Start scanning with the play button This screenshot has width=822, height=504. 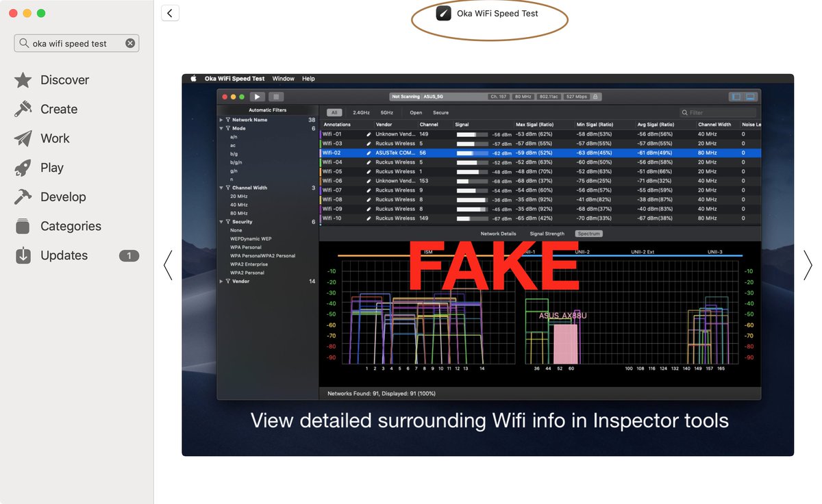point(258,97)
